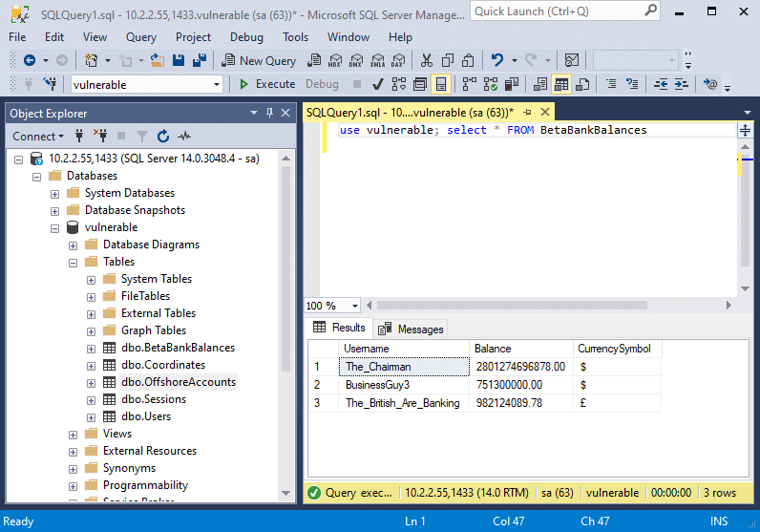This screenshot has width=760, height=532.
Task: Undo the last action with the Undo arrow
Action: click(x=497, y=60)
